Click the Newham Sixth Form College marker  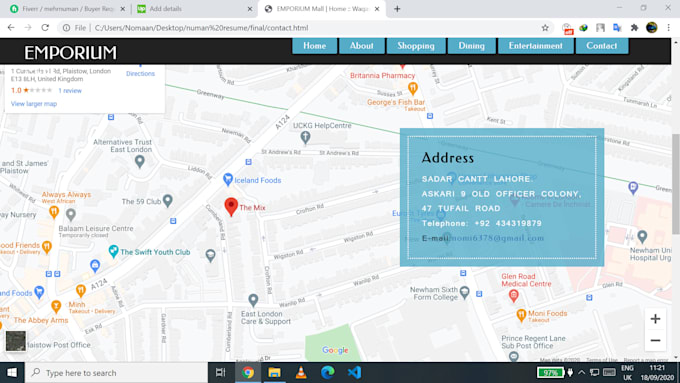(464, 292)
